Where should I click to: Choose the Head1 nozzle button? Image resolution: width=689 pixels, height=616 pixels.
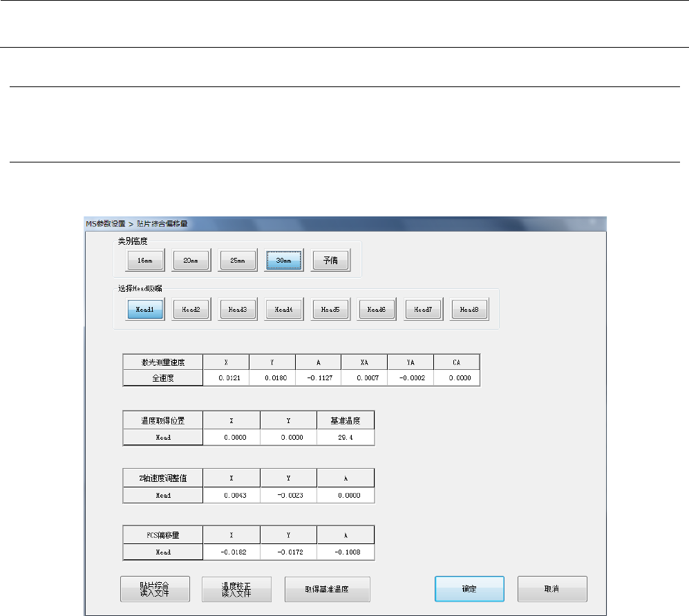[x=145, y=309]
